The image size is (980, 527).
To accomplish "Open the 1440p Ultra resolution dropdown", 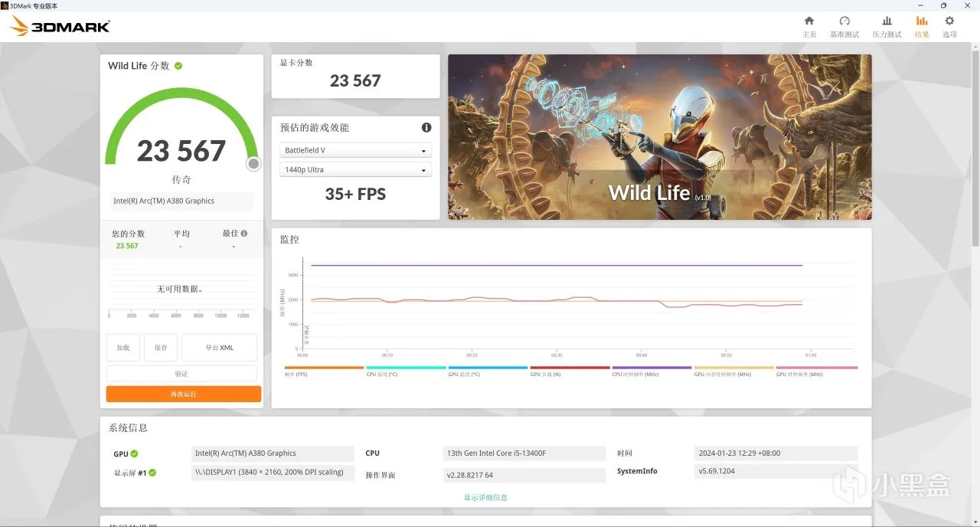I will [355, 169].
